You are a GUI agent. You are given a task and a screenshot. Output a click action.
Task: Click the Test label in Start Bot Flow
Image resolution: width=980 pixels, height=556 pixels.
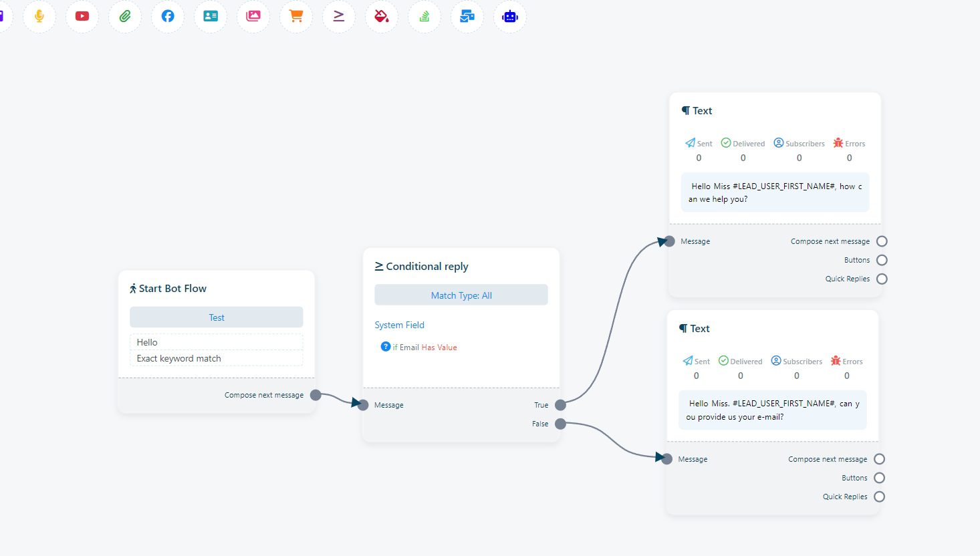(217, 317)
